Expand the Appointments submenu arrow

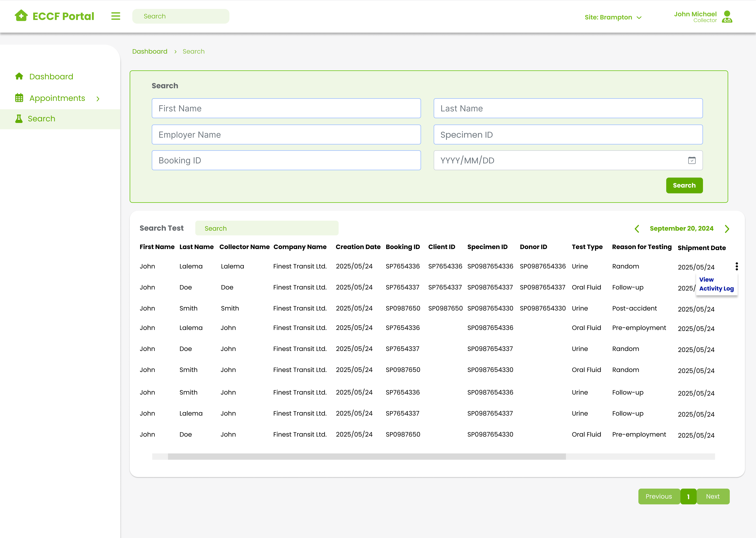[98, 99]
